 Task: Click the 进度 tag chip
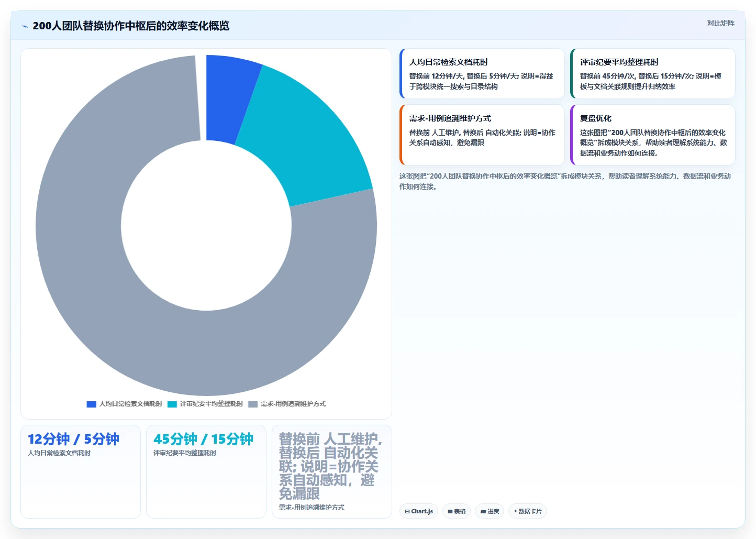point(490,511)
